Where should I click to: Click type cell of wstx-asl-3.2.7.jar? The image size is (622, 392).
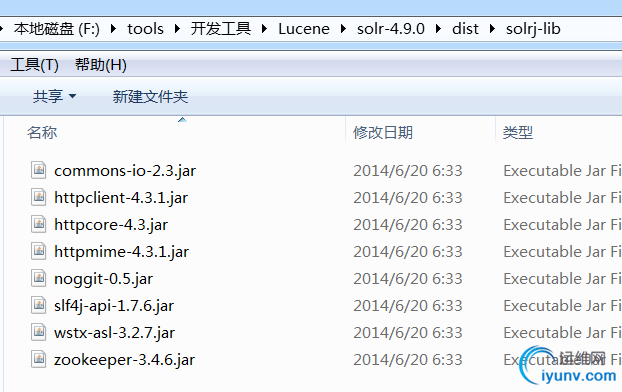click(562, 332)
